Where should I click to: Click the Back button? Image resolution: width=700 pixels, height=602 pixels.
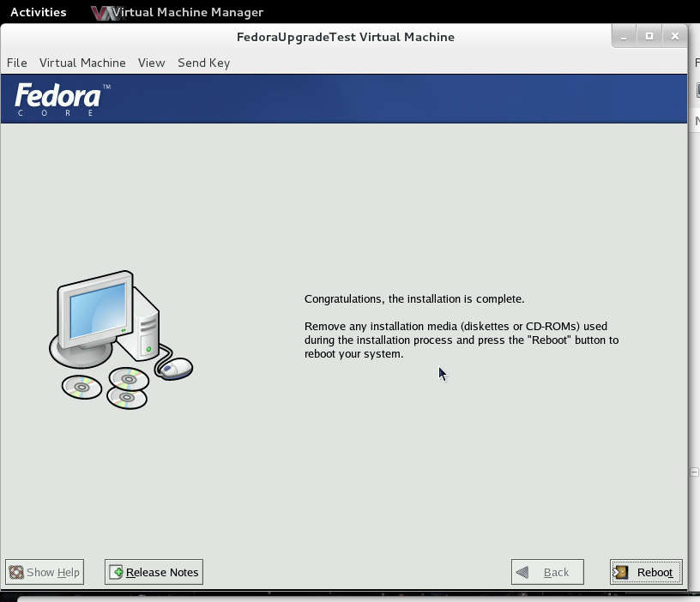[x=547, y=572]
